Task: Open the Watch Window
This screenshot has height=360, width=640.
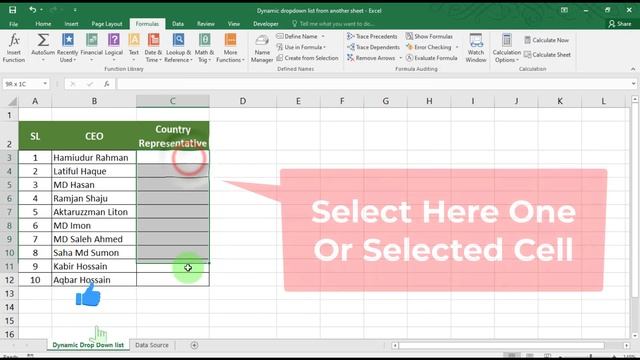Action: coord(476,48)
